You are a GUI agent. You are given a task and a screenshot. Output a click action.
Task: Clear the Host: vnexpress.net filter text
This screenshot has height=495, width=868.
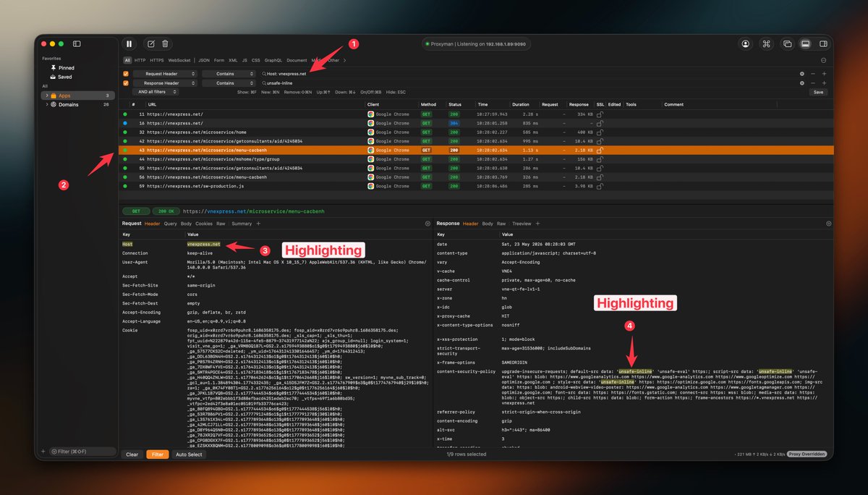tap(801, 74)
